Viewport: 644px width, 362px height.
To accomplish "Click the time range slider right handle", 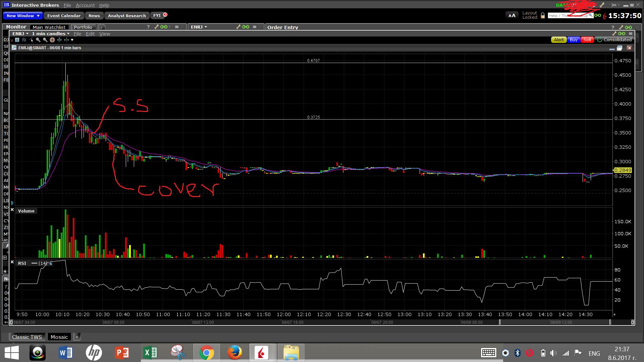I will tap(610, 322).
